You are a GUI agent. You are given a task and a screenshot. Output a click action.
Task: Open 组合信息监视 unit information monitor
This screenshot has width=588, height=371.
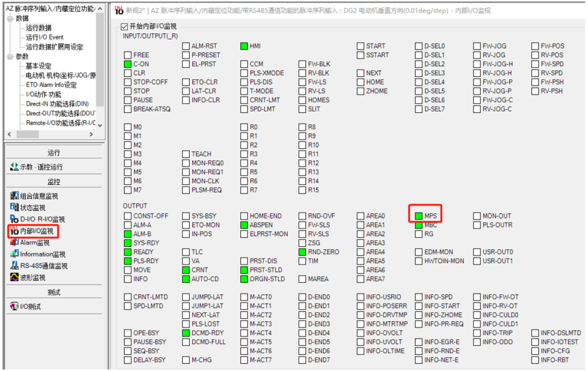pyautogui.click(x=39, y=196)
